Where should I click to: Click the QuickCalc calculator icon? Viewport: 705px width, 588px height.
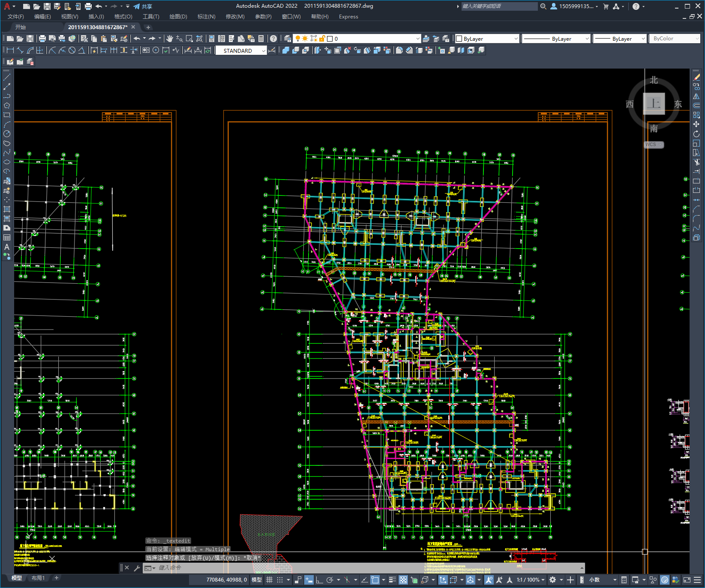[261, 39]
